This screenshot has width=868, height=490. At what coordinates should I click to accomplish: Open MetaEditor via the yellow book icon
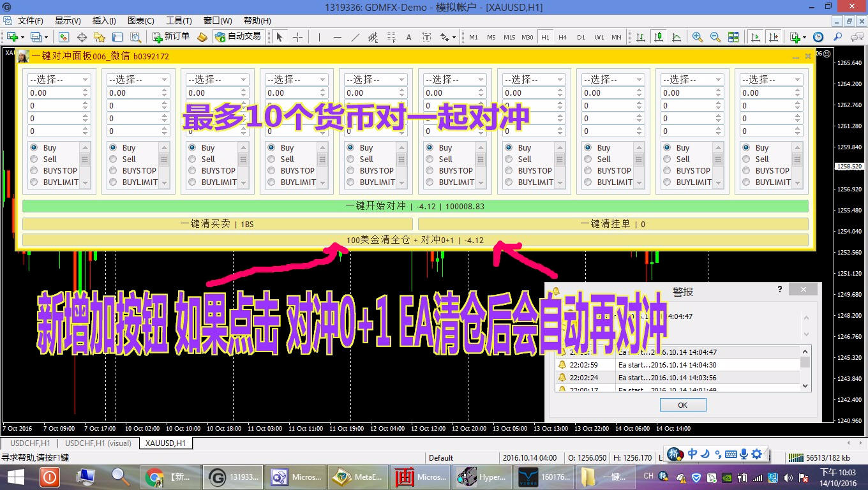[x=202, y=37]
